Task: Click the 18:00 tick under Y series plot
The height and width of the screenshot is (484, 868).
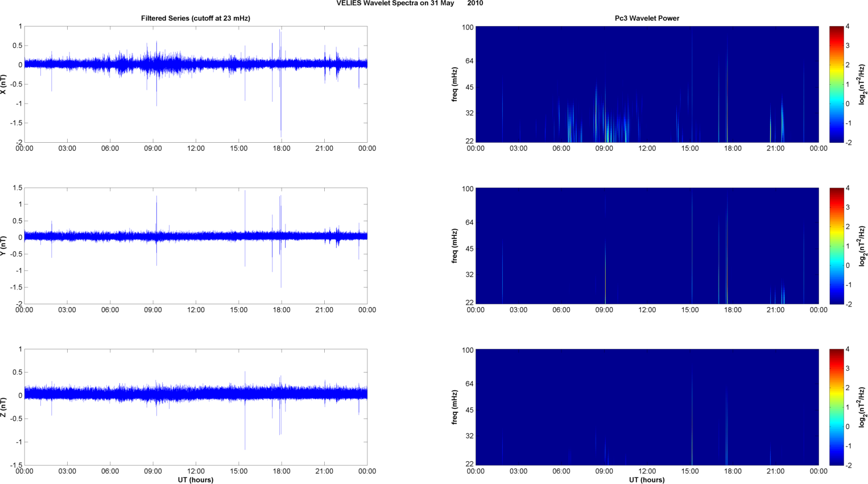Action: tap(282, 310)
